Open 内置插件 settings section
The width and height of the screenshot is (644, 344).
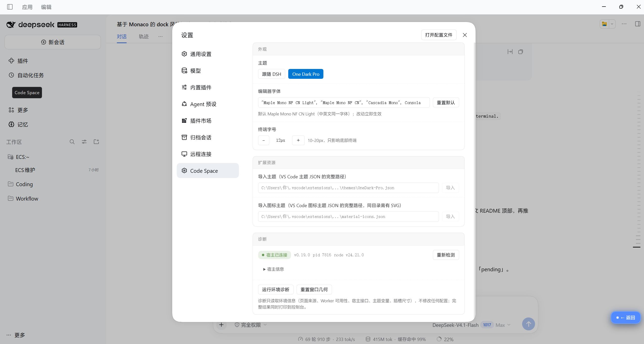(x=208, y=87)
